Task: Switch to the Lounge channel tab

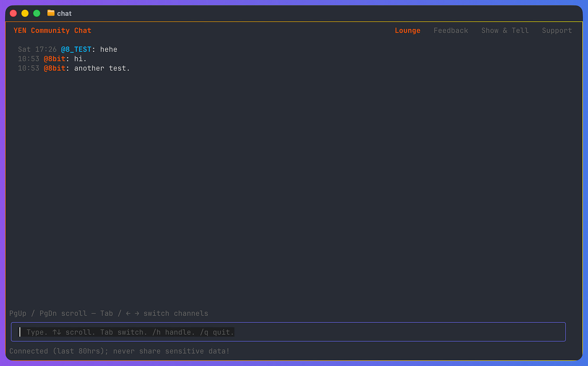Action: (407, 31)
